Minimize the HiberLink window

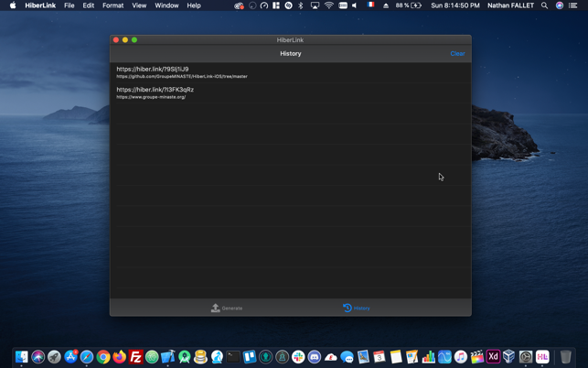(x=125, y=39)
